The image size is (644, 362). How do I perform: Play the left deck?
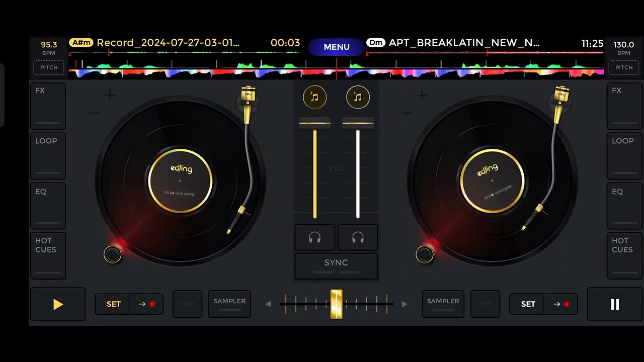[58, 304]
